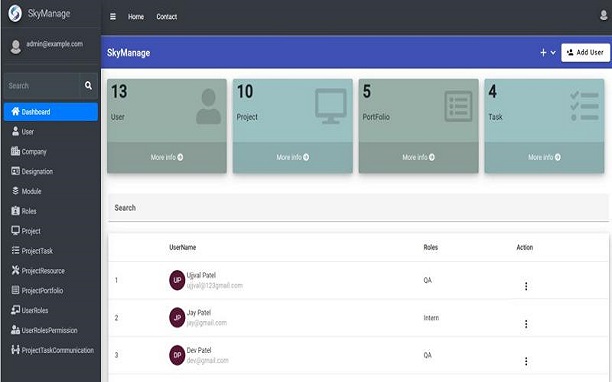Click the Add User button
The width and height of the screenshot is (612, 382).
(585, 52)
